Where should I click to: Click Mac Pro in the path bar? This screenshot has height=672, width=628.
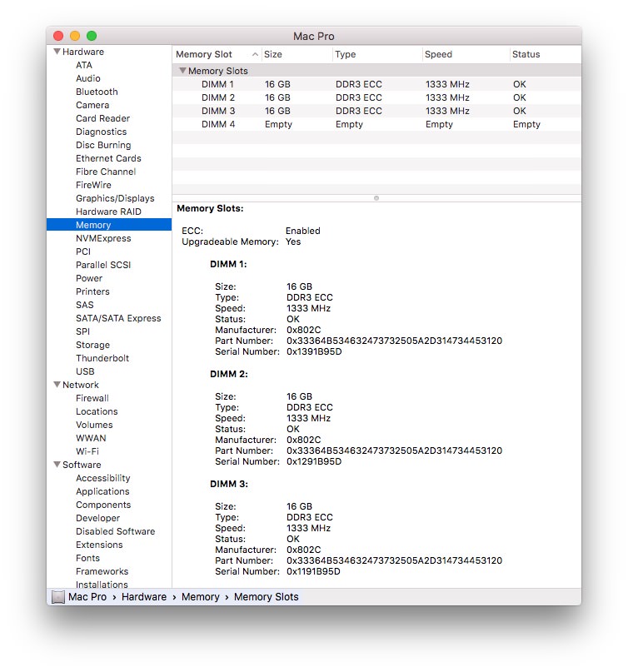tap(87, 597)
